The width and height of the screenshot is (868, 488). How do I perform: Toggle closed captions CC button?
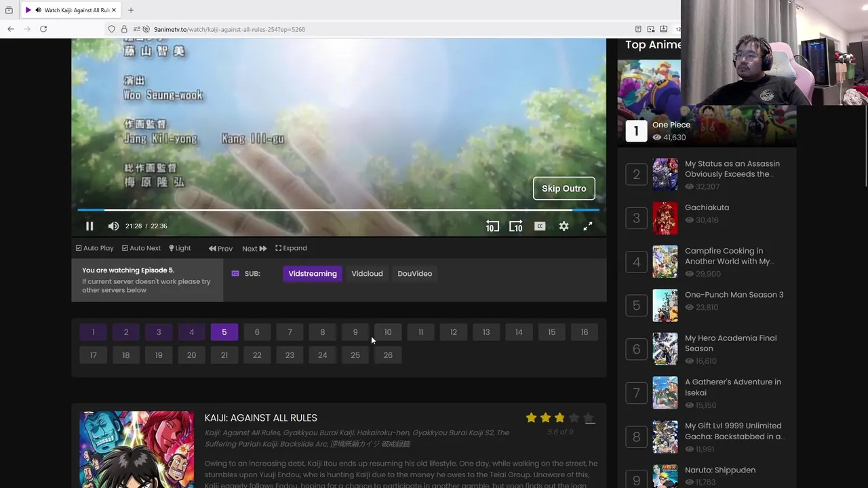click(x=540, y=226)
